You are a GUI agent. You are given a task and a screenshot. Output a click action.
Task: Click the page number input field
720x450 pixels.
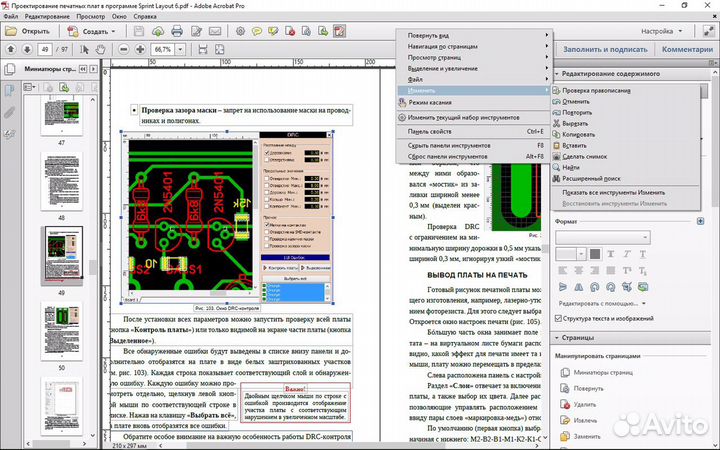(x=45, y=49)
